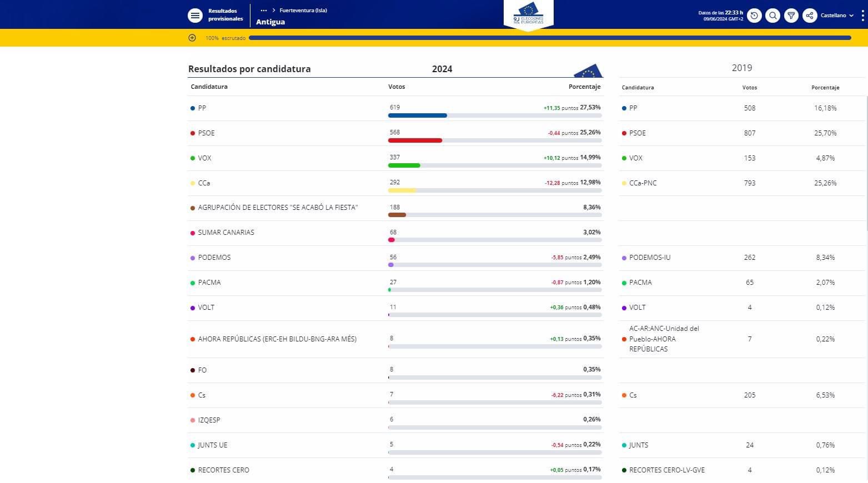Click the CCa yellow dot in 2024 list
Image resolution: width=868 pixels, height=483 pixels.
pyautogui.click(x=193, y=183)
